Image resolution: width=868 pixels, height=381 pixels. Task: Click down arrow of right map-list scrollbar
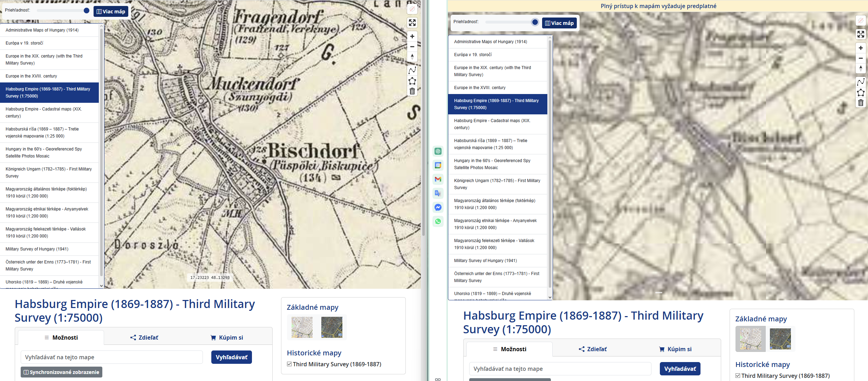pyautogui.click(x=550, y=297)
